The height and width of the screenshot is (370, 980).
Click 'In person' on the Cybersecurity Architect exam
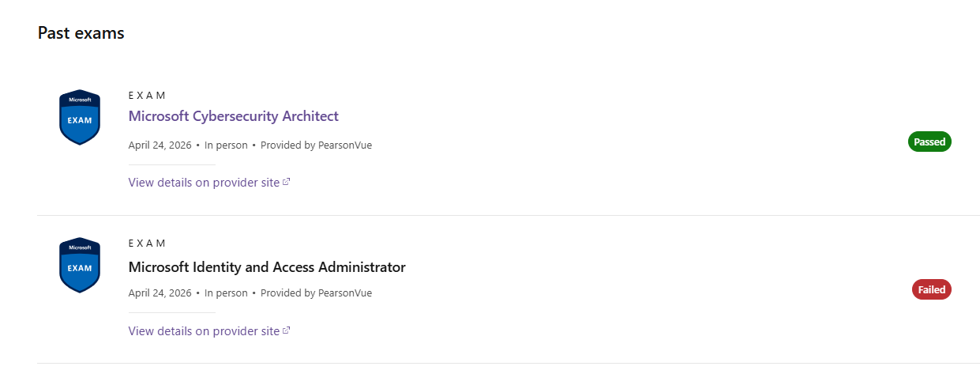226,145
